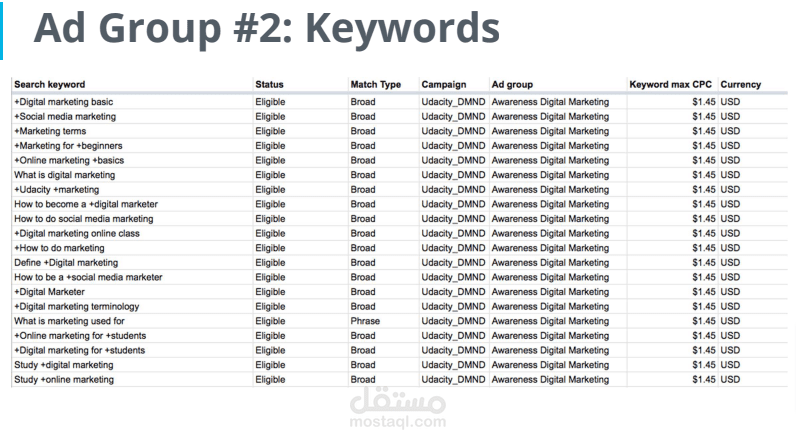Select the Status column header

270,84
